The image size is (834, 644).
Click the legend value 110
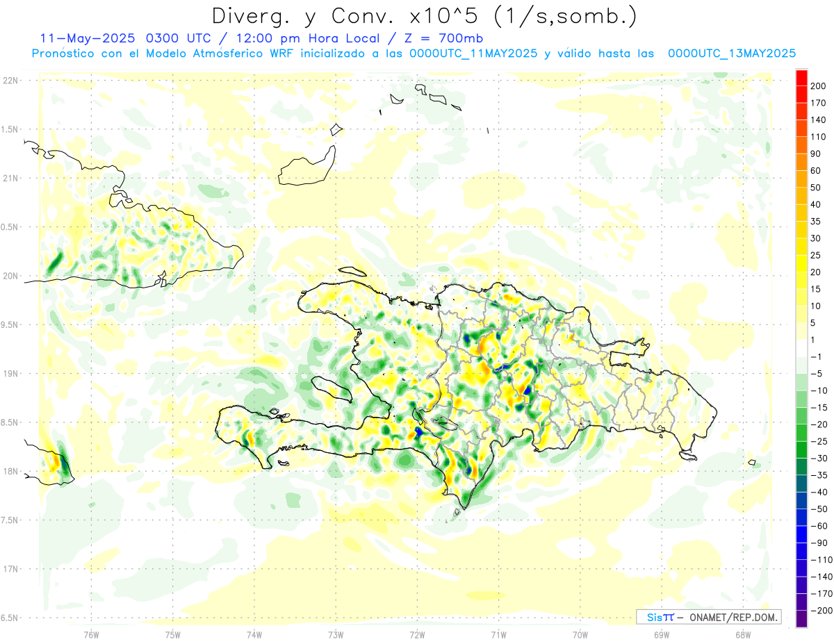[x=819, y=137]
